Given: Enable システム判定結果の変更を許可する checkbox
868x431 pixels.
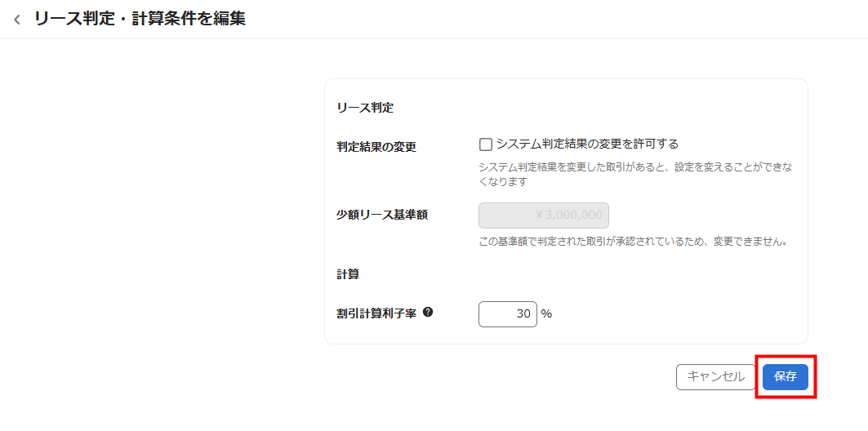Looking at the screenshot, I should [486, 144].
